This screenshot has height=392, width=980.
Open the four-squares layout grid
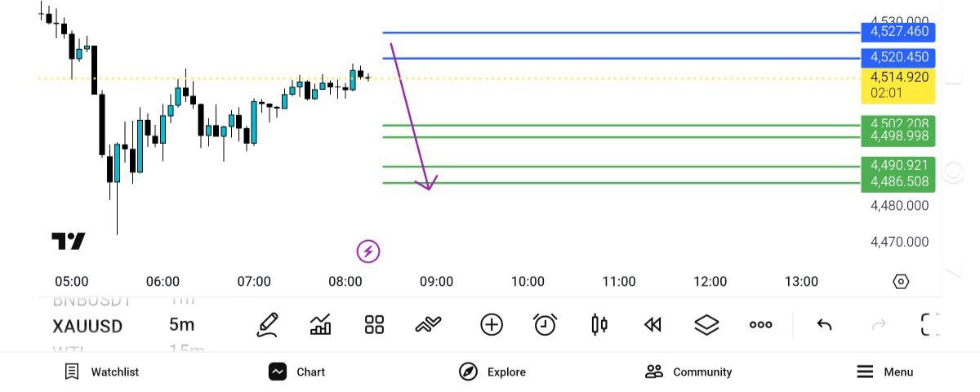click(x=374, y=325)
